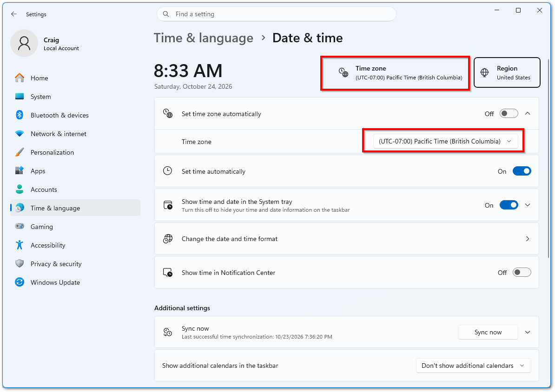This screenshot has width=555, height=392.
Task: Navigate to Network & internet
Action: pos(75,134)
